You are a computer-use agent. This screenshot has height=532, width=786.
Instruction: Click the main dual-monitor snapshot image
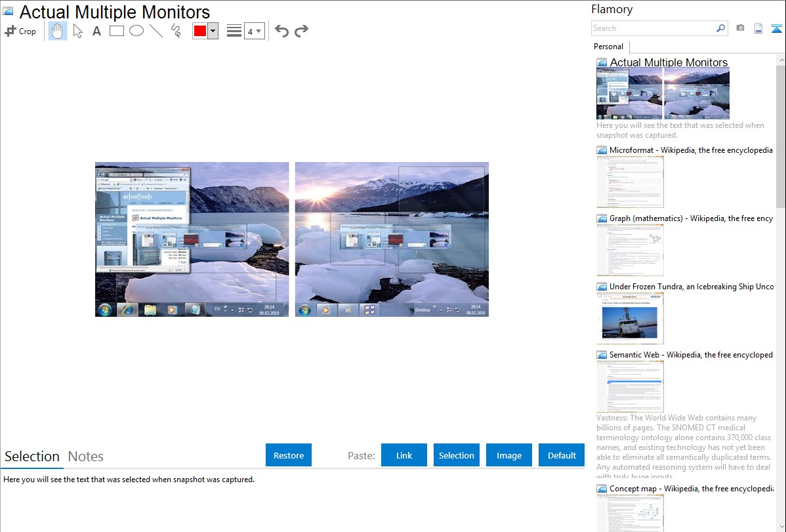coord(292,239)
